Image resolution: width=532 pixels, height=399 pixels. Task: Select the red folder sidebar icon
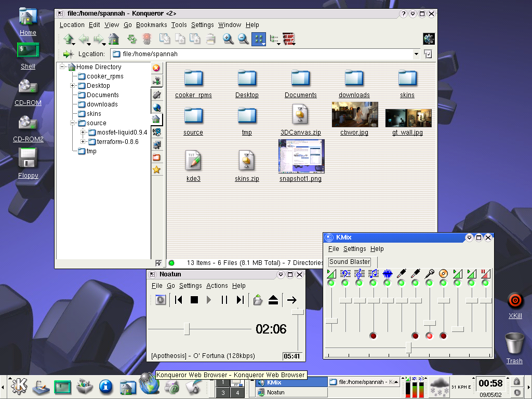156,157
